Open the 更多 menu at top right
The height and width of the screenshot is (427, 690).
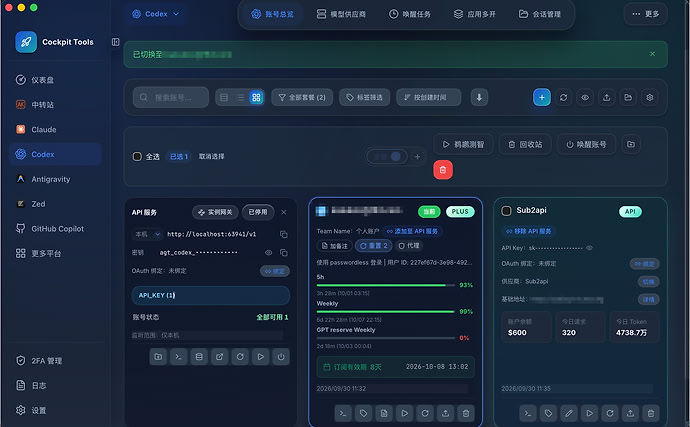pyautogui.click(x=646, y=14)
